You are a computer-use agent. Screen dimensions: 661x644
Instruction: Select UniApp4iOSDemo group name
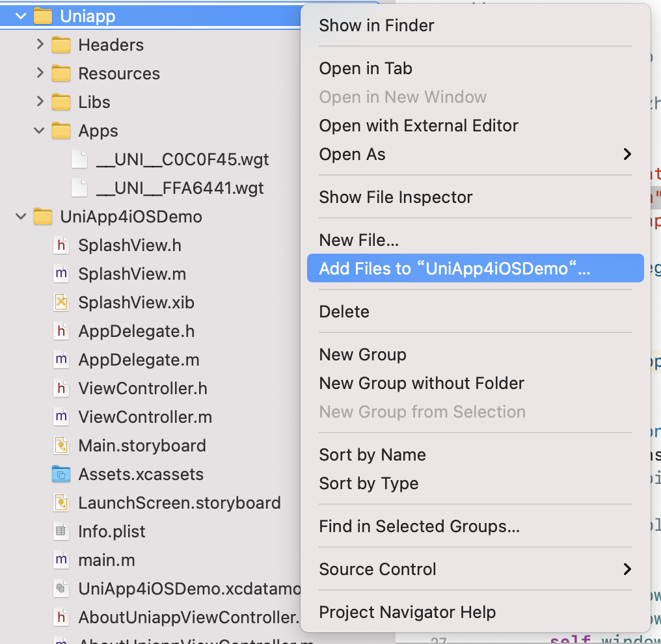pyautogui.click(x=131, y=217)
